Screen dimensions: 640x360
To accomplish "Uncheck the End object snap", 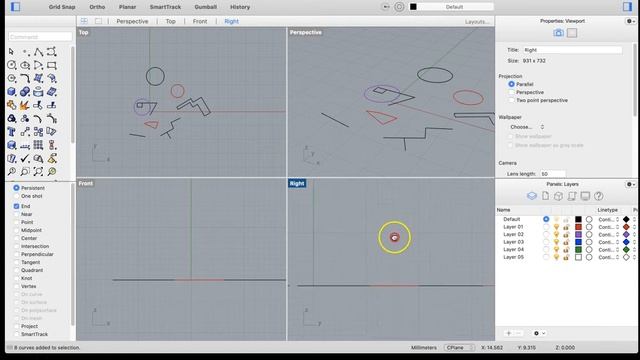I will (x=16, y=206).
